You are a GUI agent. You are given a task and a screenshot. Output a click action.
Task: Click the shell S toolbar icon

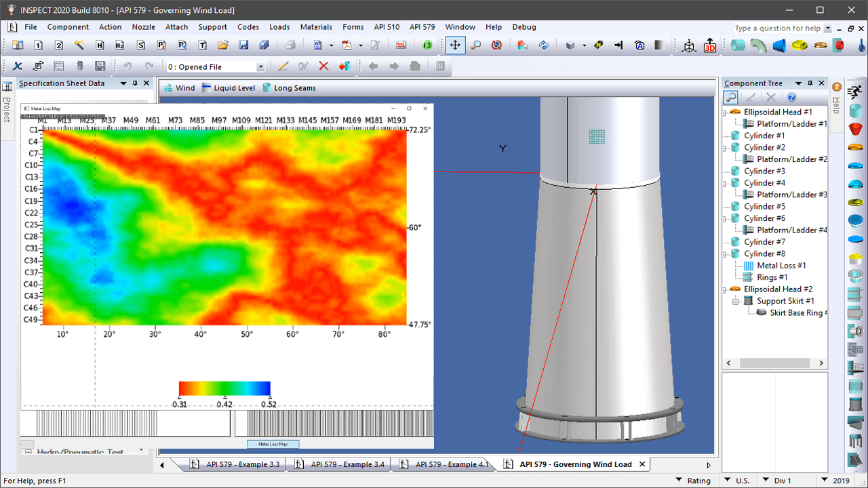click(141, 46)
